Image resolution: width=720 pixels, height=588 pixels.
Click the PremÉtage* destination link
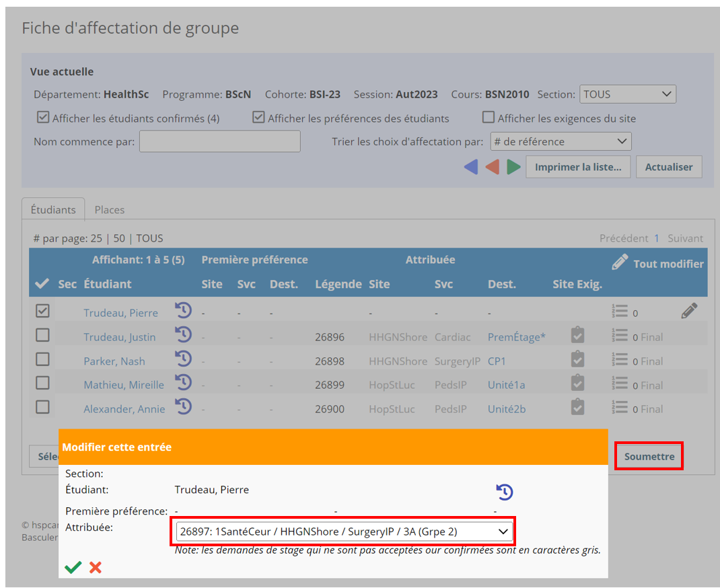(x=517, y=337)
